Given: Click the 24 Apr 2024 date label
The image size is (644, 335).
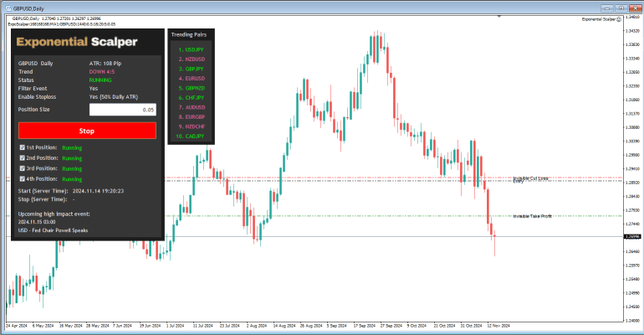Looking at the screenshot, I should tap(17, 326).
